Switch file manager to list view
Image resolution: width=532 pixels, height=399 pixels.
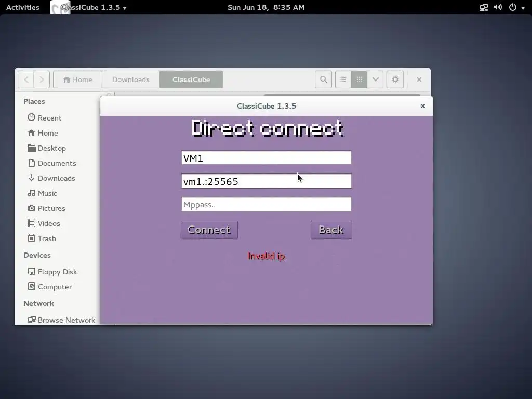343,79
